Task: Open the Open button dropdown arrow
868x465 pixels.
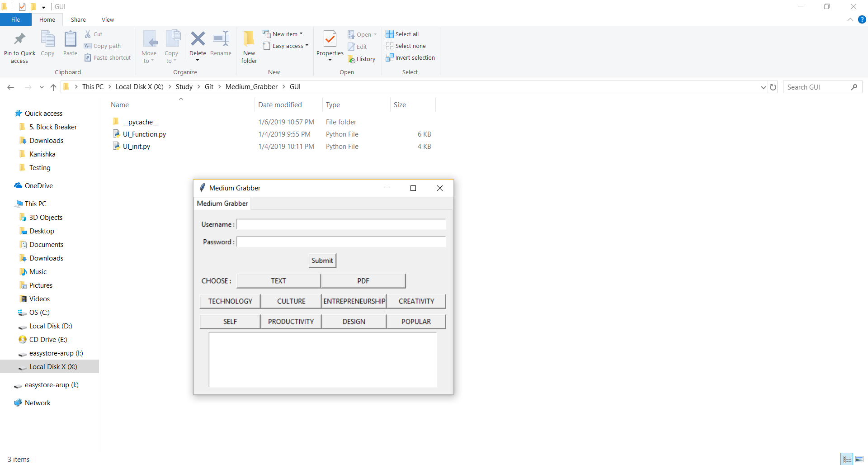Action: pyautogui.click(x=375, y=34)
